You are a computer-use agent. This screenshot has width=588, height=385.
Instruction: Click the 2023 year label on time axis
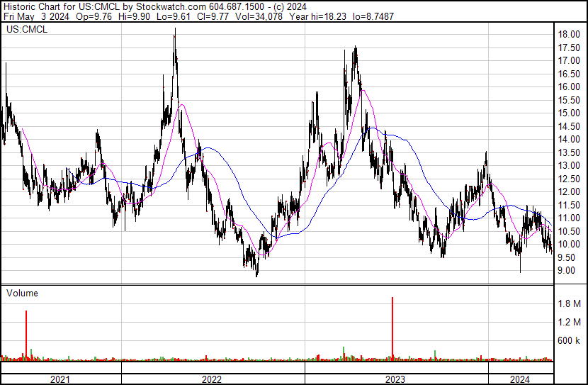pos(395,379)
